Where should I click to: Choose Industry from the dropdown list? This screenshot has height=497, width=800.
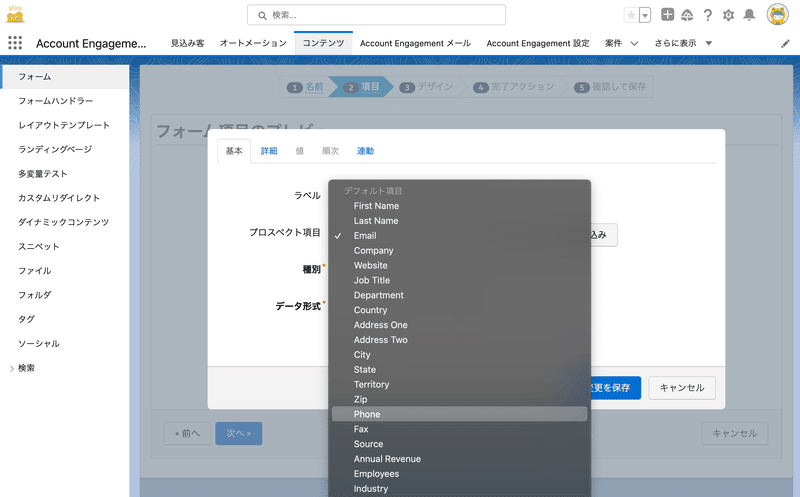point(459,488)
